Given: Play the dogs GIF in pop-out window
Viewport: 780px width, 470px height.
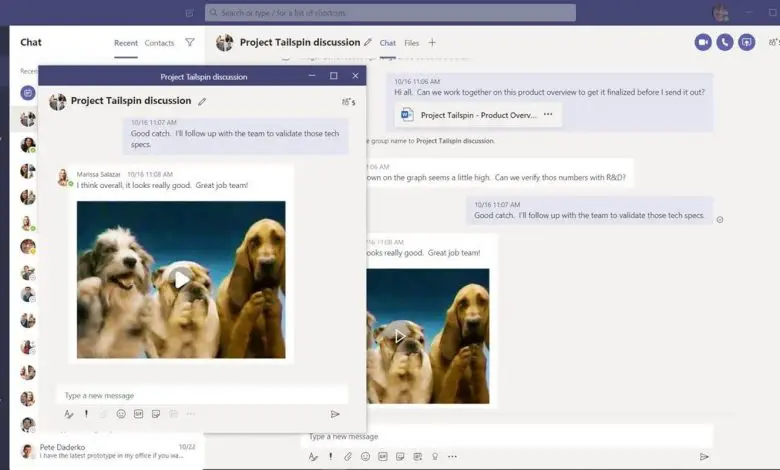Looking at the screenshot, I should pos(182,280).
